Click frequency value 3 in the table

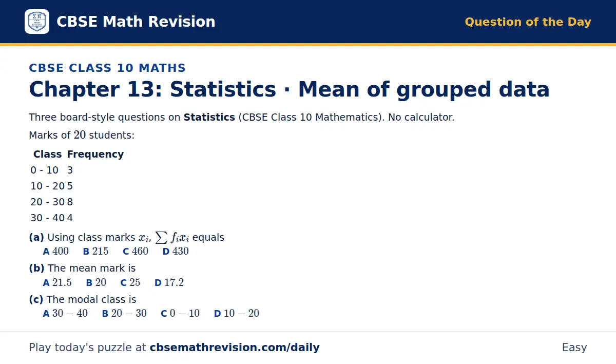click(70, 170)
